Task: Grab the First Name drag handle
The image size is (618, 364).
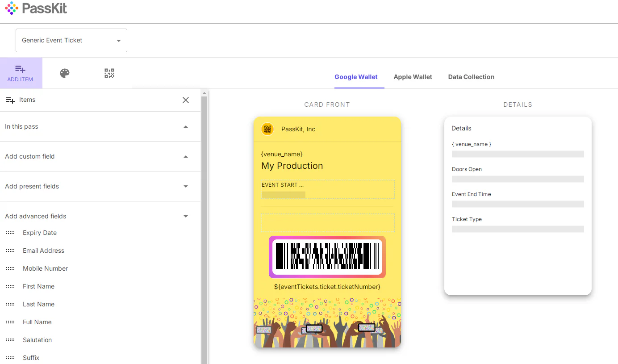Action: click(10, 286)
